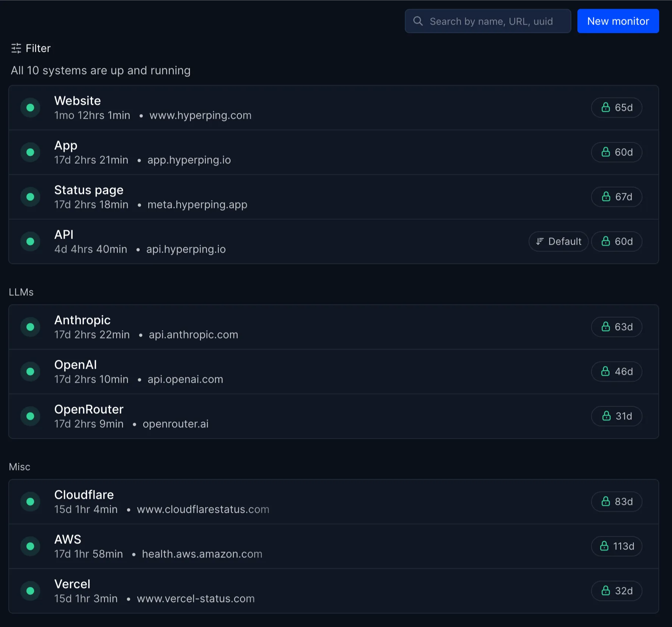
Task: Open the Anthropic monitor
Action: (x=333, y=327)
